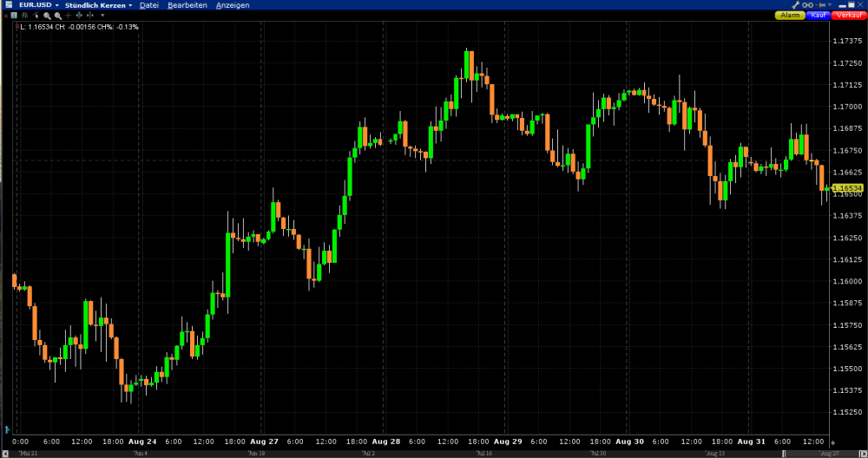Image resolution: width=868 pixels, height=458 pixels.
Task: Click the pin icon in title bar
Action: tap(820, 5)
